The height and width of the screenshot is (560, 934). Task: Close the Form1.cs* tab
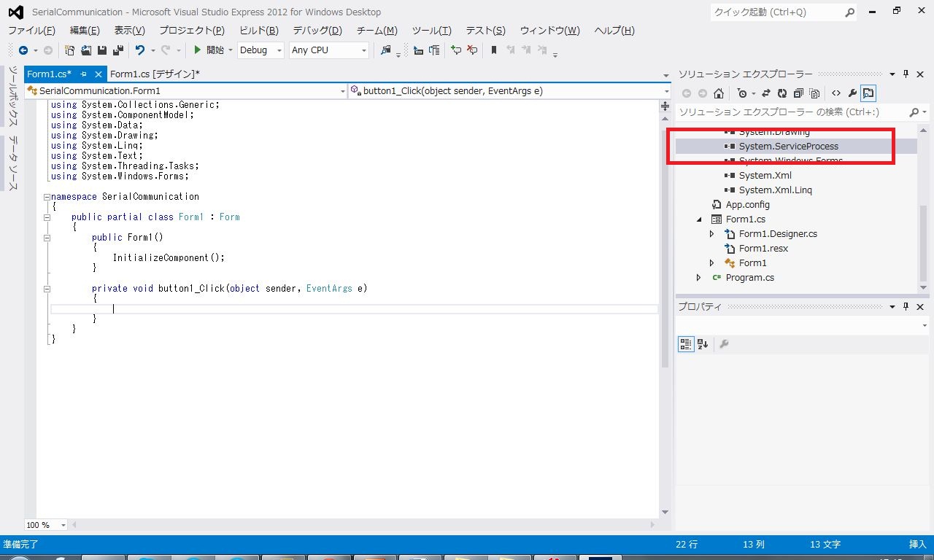(99, 74)
